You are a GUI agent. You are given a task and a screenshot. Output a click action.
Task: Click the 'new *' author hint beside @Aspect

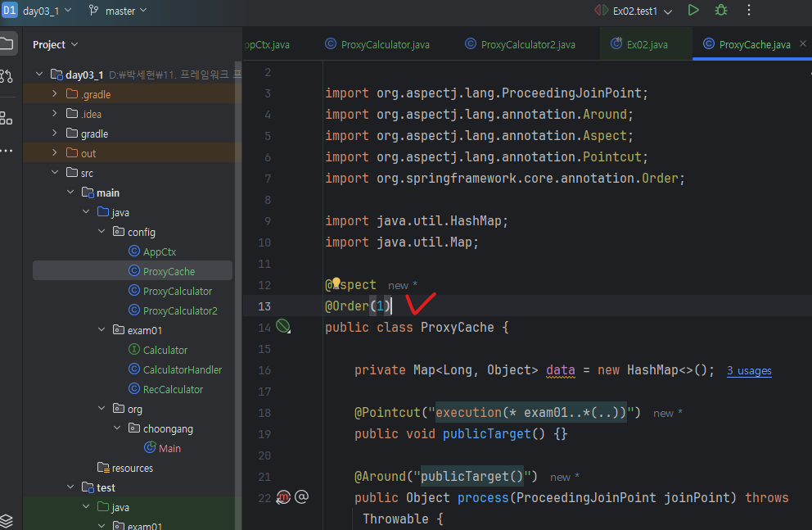pos(403,285)
